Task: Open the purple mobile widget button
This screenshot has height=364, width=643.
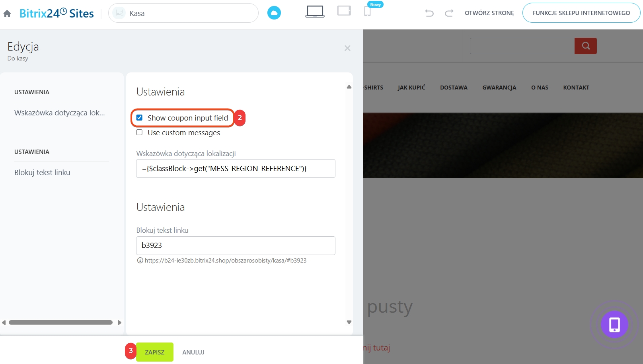Action: (x=614, y=325)
